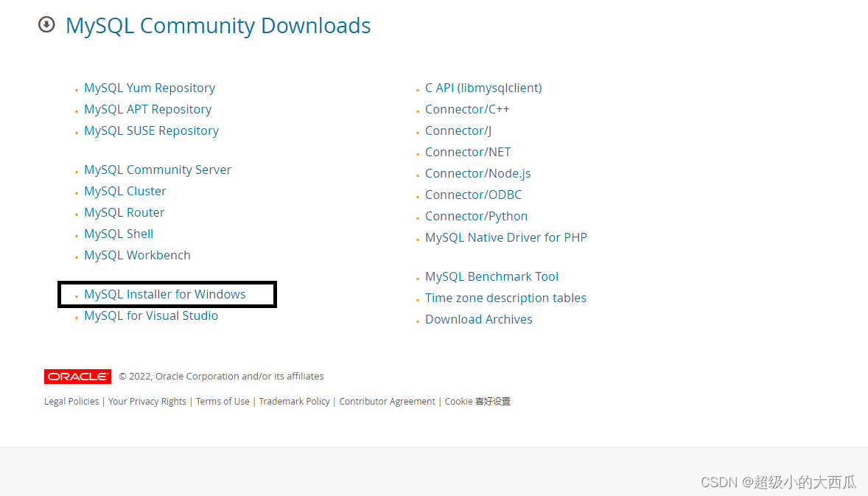Open Cookie 喜好设置 preferences link

477,402
